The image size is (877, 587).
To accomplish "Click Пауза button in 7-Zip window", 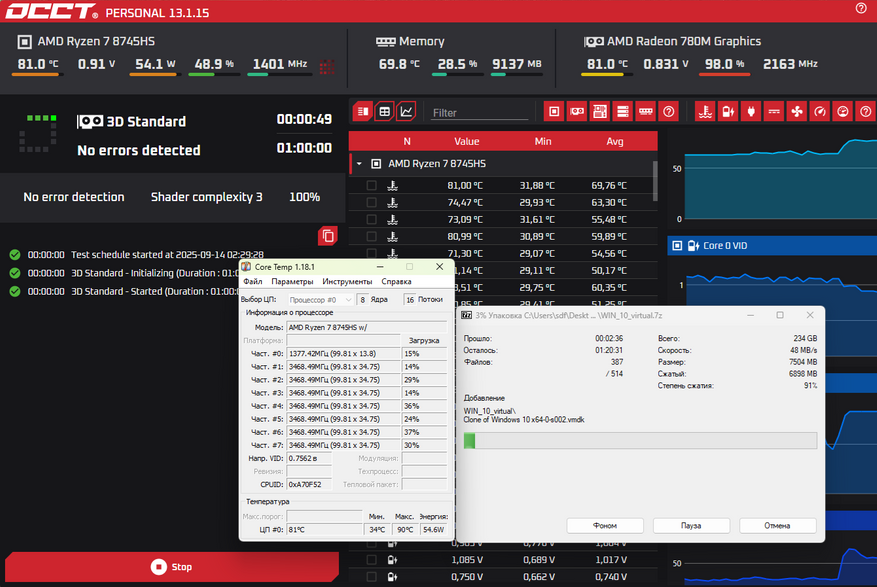I will [691, 526].
